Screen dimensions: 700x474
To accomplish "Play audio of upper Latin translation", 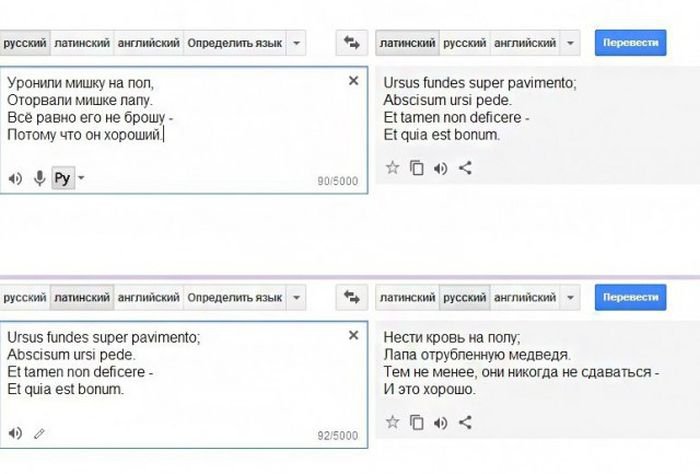I will (x=441, y=168).
